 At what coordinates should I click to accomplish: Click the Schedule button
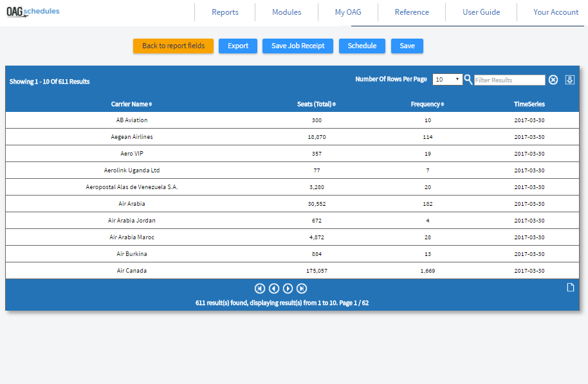click(x=362, y=46)
